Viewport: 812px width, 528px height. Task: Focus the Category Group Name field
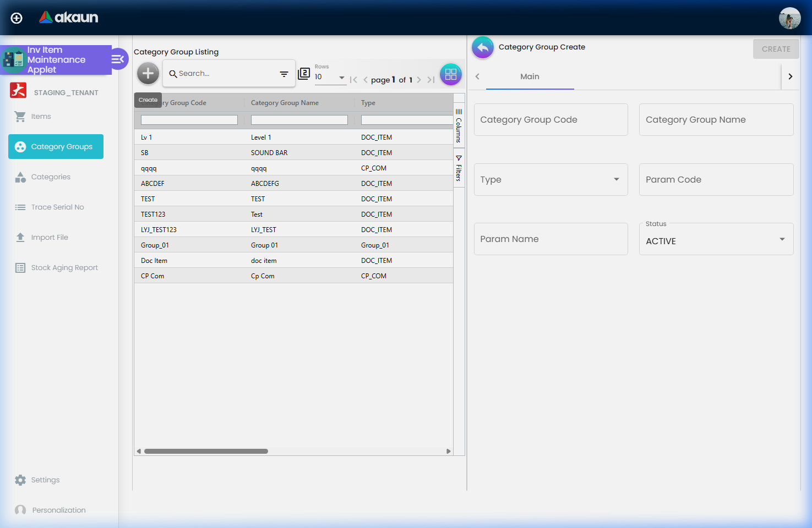[x=716, y=120]
